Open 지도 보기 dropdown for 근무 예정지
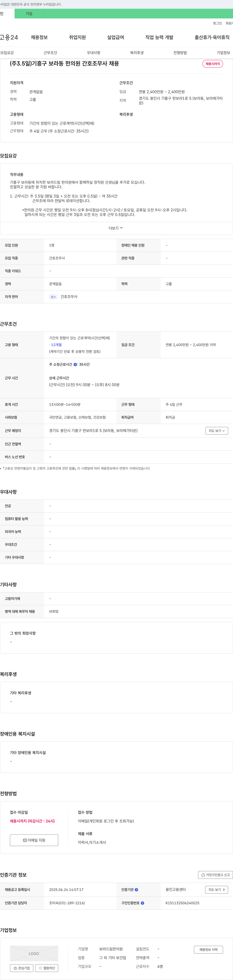 pyautogui.click(x=217, y=431)
